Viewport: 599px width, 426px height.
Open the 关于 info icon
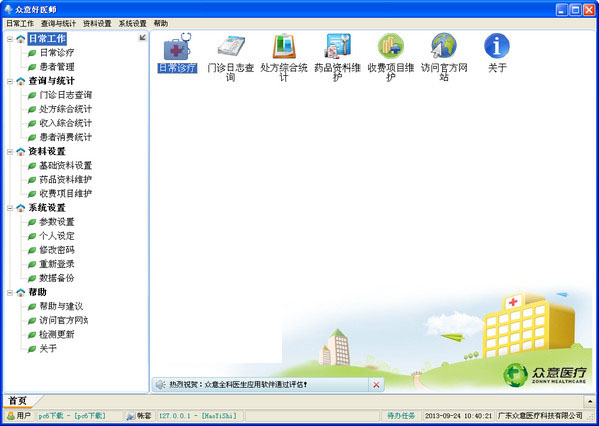tap(497, 46)
